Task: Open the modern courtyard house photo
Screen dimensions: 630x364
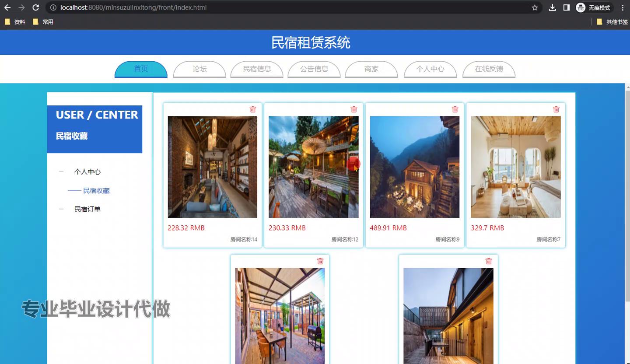Action: (x=448, y=316)
